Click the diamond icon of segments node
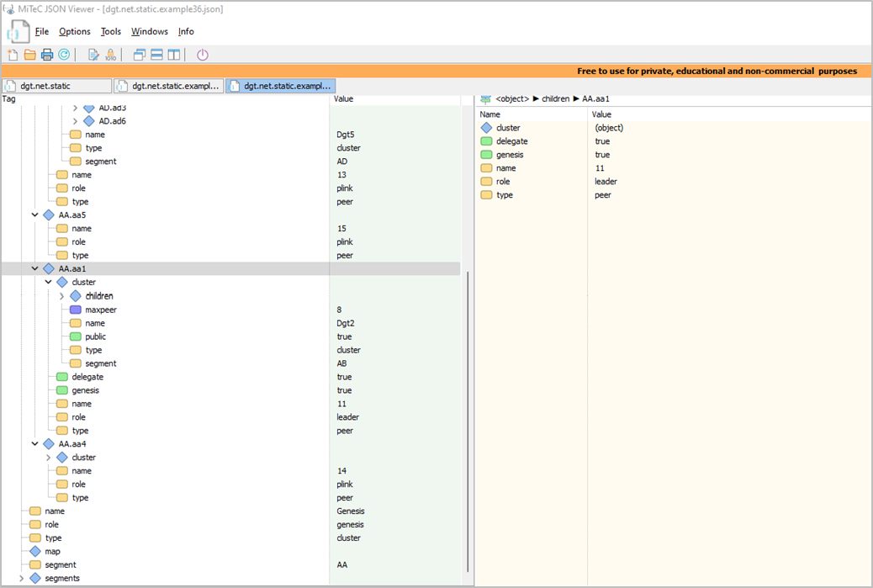 [35, 578]
